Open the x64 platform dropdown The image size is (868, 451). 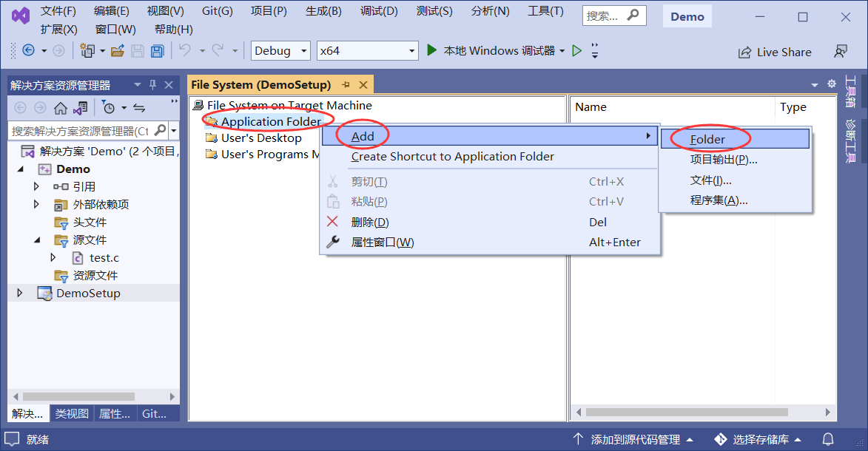tap(367, 51)
